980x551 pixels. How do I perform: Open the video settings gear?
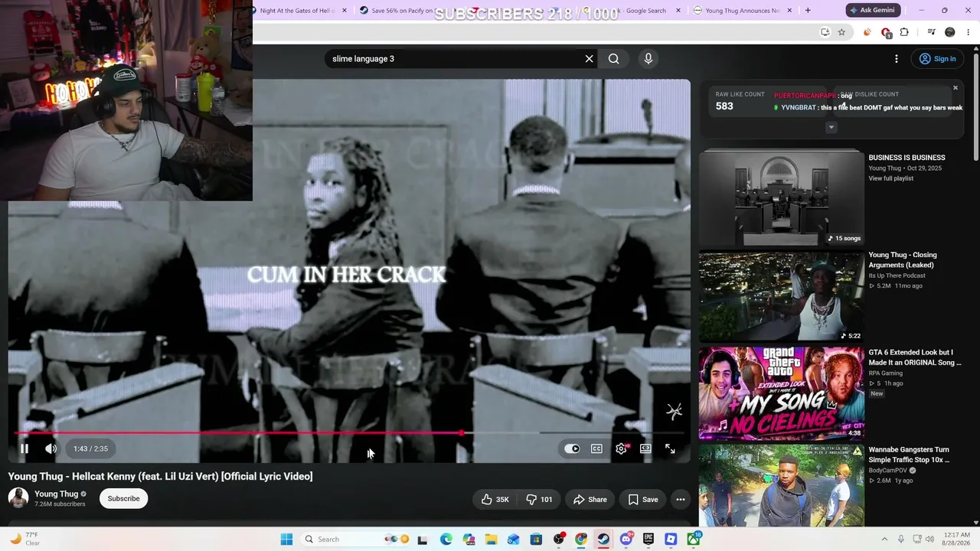coord(621,448)
